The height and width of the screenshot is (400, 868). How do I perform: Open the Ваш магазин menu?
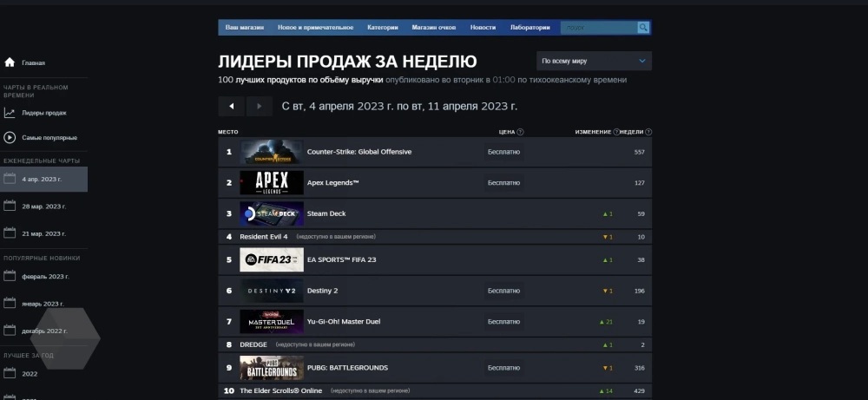(x=243, y=28)
